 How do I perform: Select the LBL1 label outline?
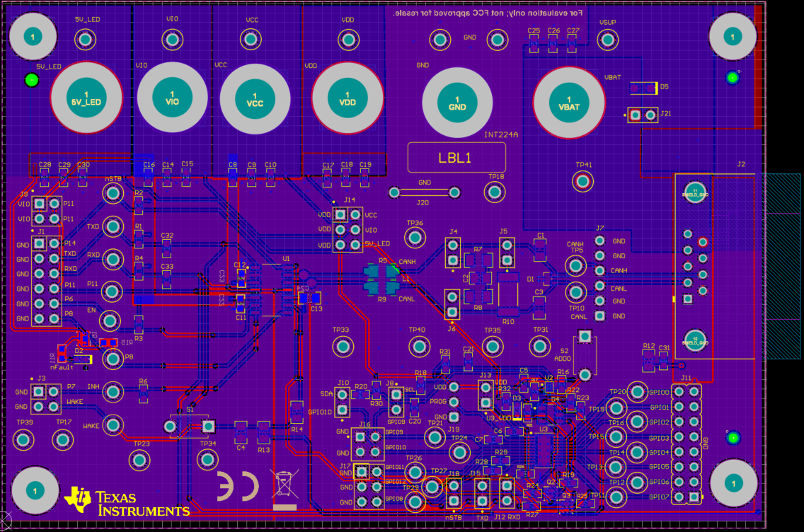coord(456,158)
